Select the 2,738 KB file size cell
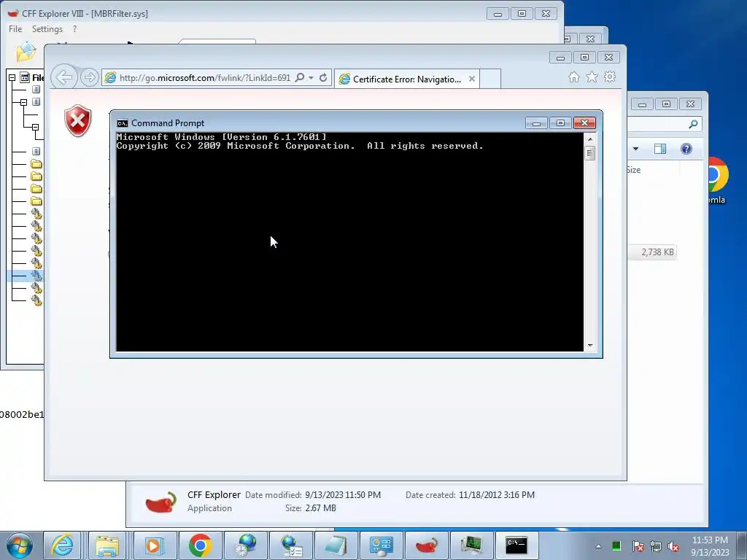This screenshot has width=747, height=560. pyautogui.click(x=657, y=252)
